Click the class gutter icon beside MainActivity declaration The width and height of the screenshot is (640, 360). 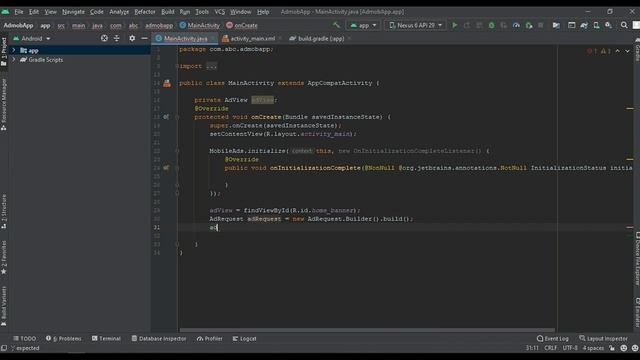point(167,83)
